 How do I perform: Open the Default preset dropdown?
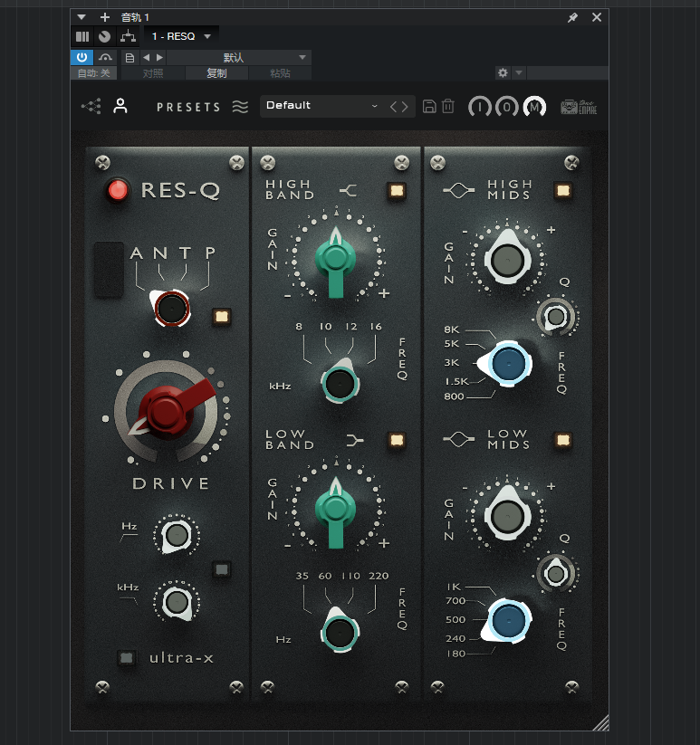pos(322,106)
